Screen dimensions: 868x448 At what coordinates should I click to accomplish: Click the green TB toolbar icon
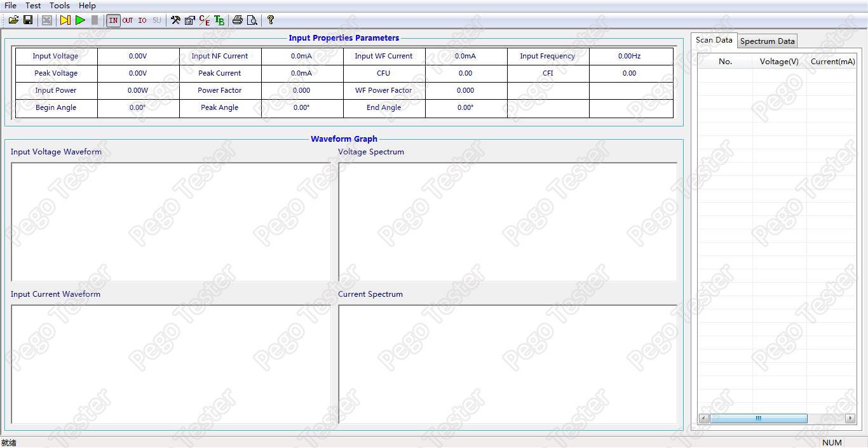[219, 20]
